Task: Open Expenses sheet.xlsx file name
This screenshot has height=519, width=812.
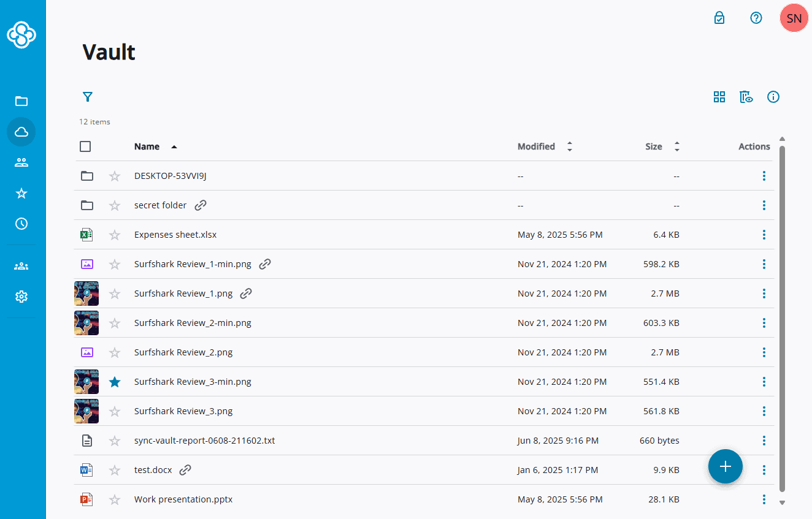Action: (175, 235)
